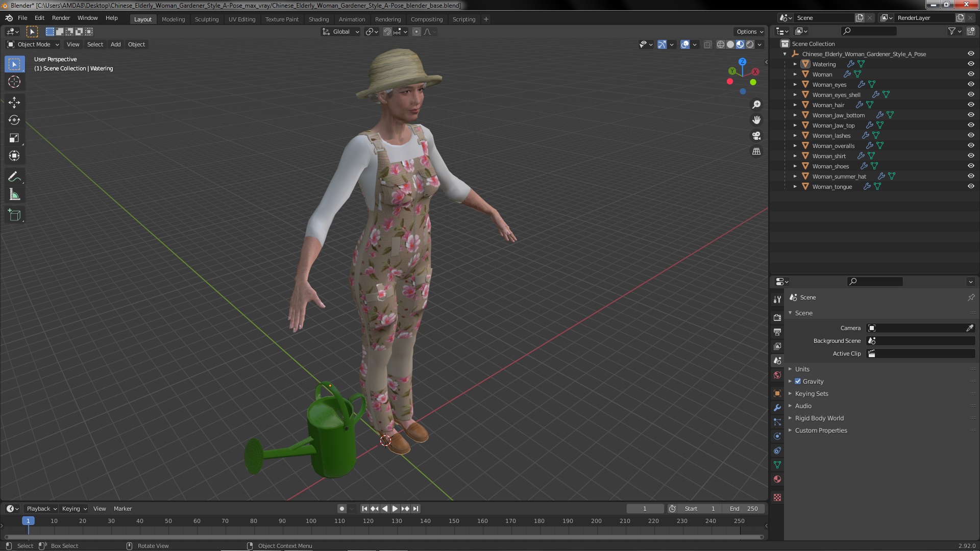
Task: Jump to the end frame button
Action: click(415, 509)
